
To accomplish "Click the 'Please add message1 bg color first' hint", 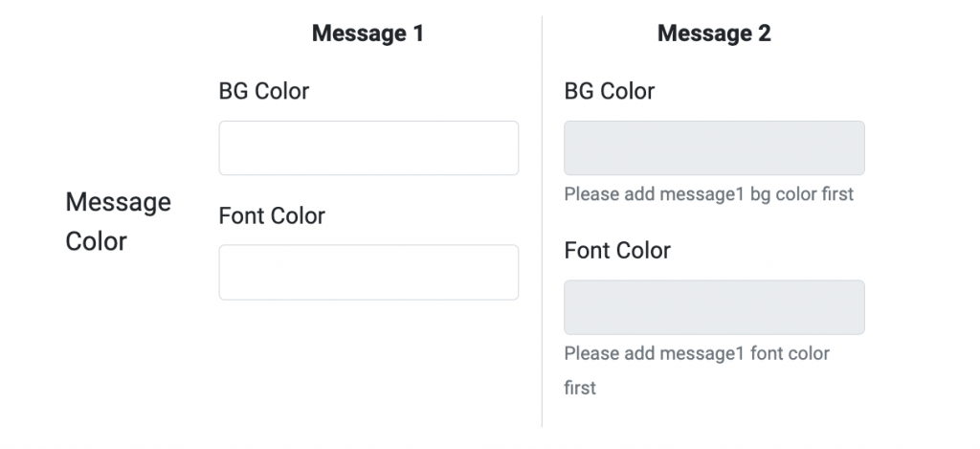I will coord(708,194).
